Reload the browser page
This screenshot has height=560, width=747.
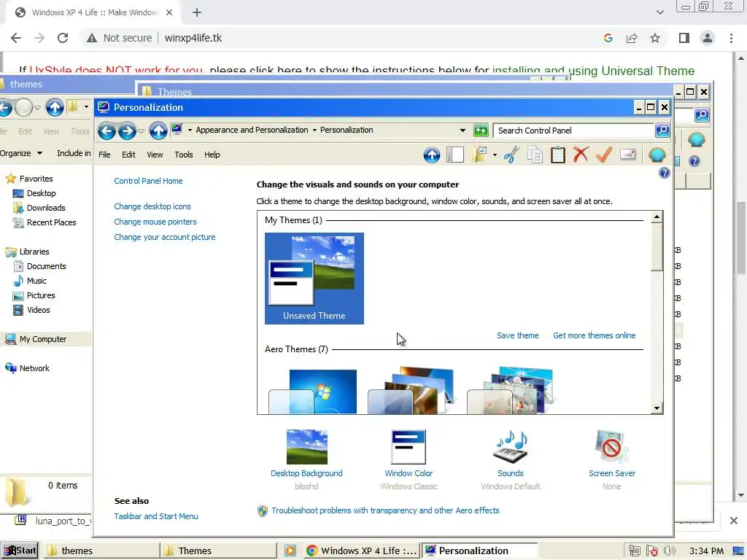[63, 38]
